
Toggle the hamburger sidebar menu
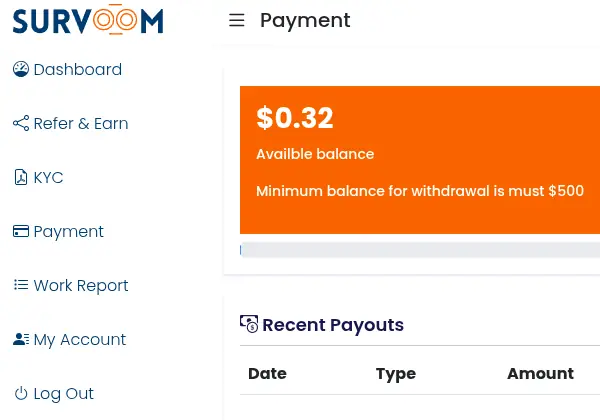237,21
